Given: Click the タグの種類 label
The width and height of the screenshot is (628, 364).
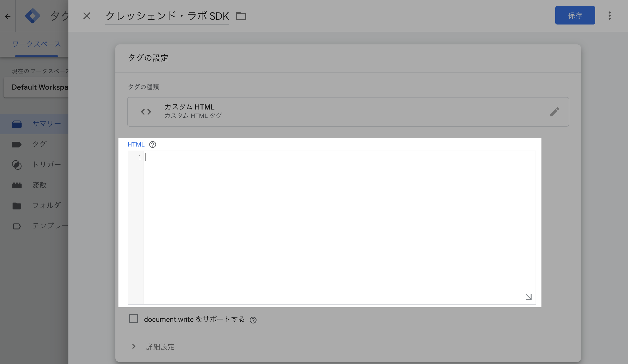Looking at the screenshot, I should (x=143, y=87).
